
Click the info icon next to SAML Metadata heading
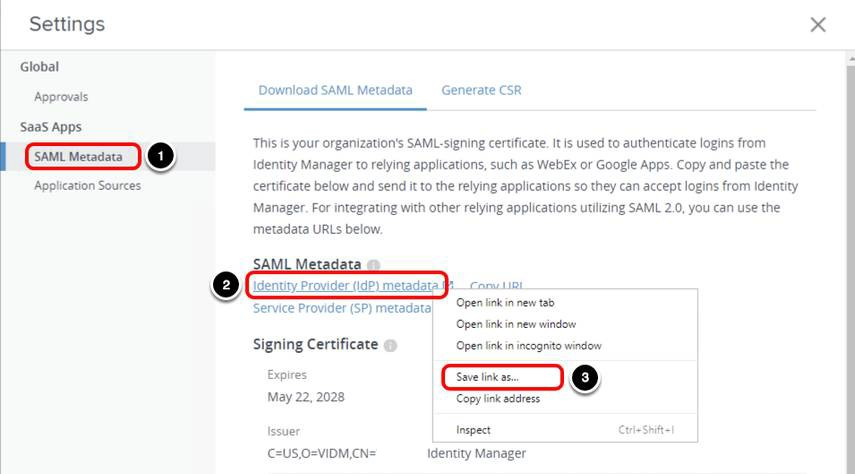click(373, 266)
